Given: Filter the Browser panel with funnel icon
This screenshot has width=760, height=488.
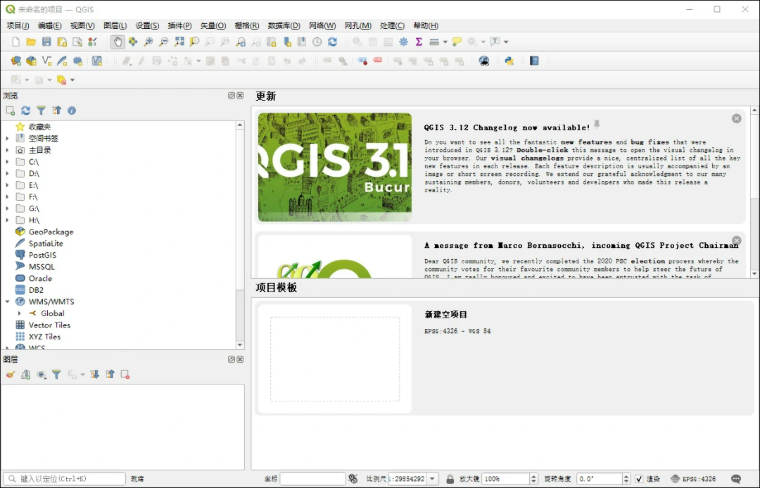Looking at the screenshot, I should click(x=41, y=110).
